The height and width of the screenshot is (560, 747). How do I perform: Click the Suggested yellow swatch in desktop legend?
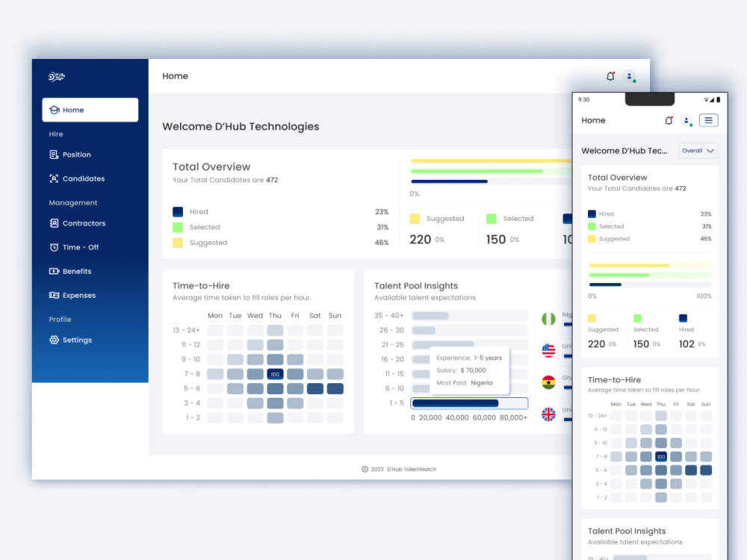click(x=178, y=243)
